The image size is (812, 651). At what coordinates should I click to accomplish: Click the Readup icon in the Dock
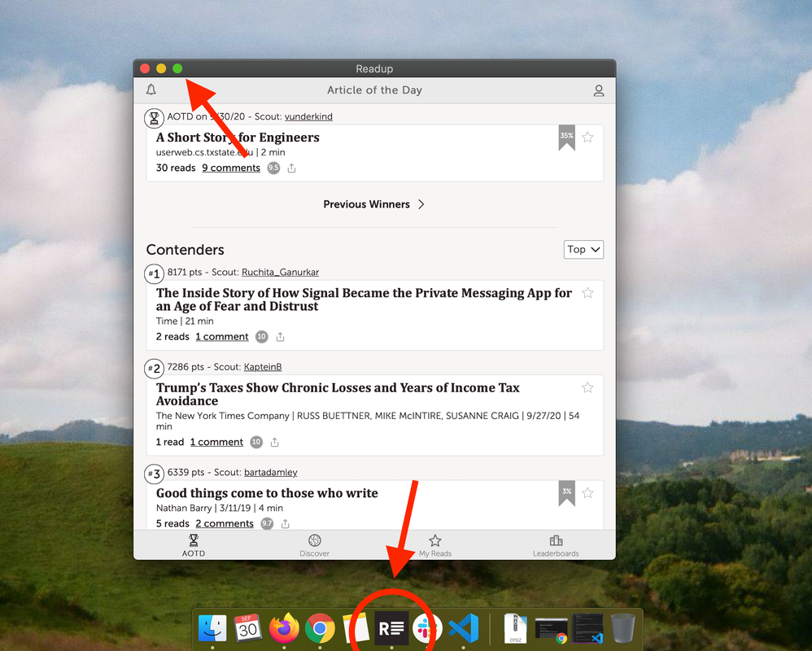click(391, 628)
